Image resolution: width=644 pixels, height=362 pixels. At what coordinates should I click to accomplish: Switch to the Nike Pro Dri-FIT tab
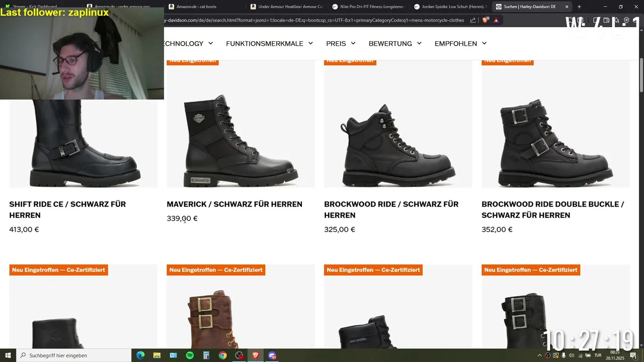368,7
